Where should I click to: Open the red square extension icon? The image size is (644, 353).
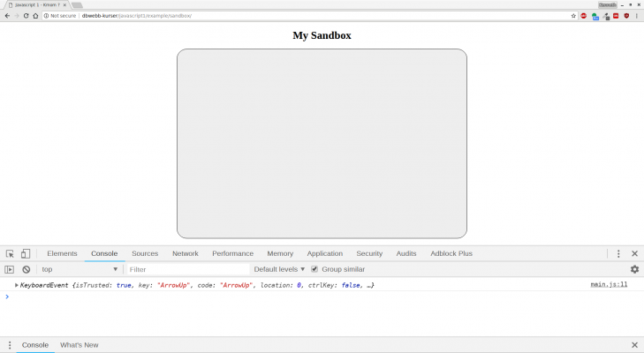click(616, 16)
